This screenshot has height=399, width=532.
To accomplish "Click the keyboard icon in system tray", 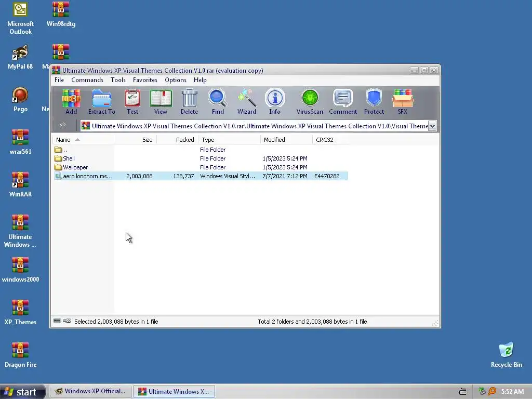I will click(x=462, y=392).
